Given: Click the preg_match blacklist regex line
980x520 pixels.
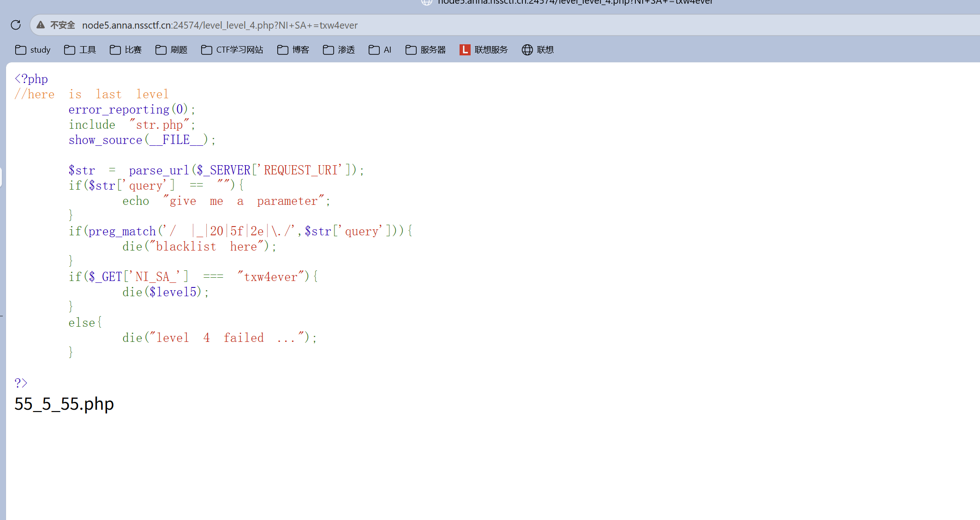Looking at the screenshot, I should point(240,231).
